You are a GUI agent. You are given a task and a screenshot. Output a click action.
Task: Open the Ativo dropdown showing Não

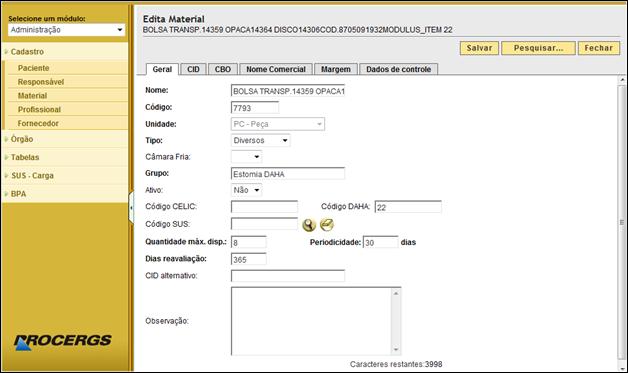pos(246,190)
